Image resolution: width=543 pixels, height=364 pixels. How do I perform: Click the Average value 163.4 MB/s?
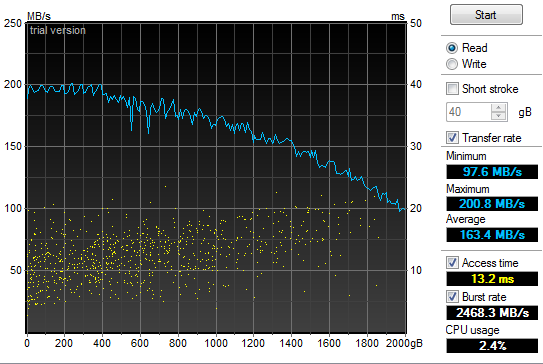[492, 235]
